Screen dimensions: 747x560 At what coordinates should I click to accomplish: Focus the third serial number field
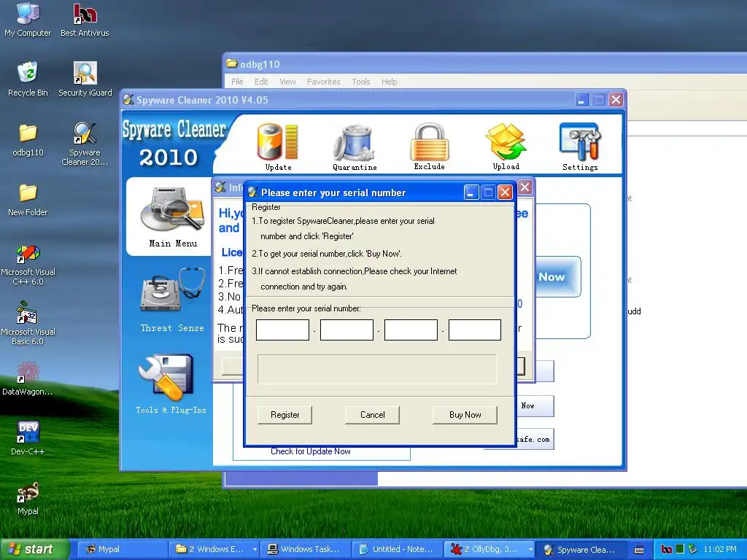(411, 330)
